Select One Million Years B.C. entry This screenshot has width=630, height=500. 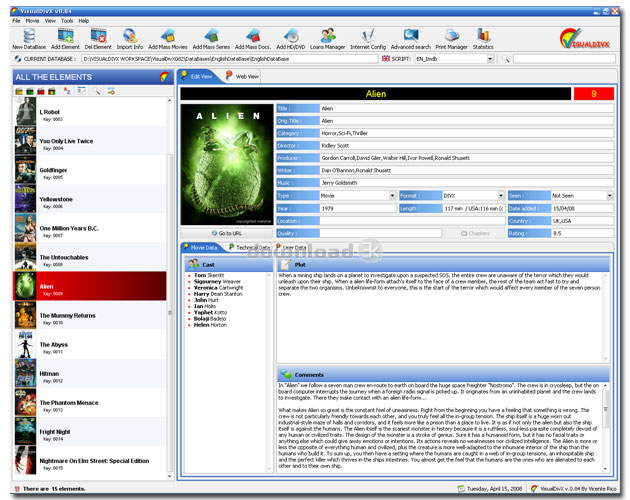(90, 228)
